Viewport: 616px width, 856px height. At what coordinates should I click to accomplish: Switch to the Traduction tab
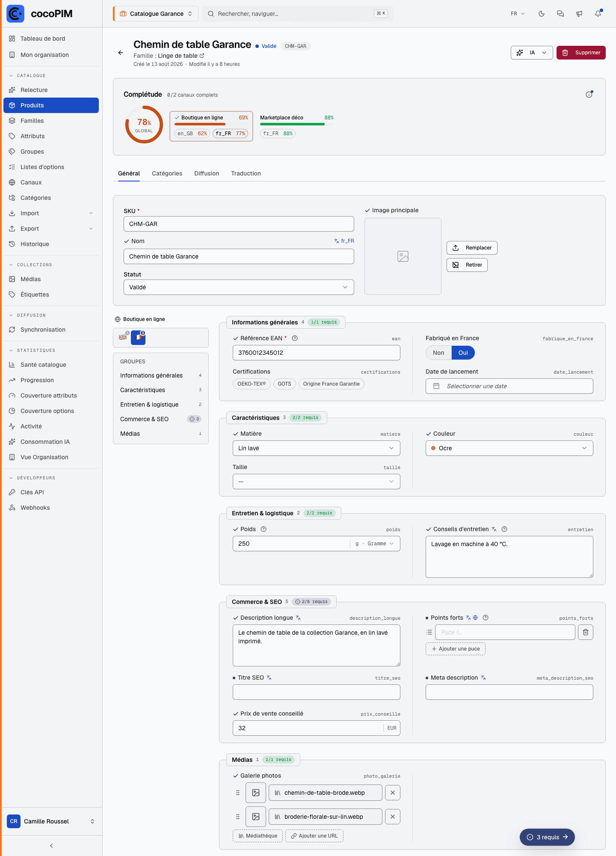coord(246,173)
